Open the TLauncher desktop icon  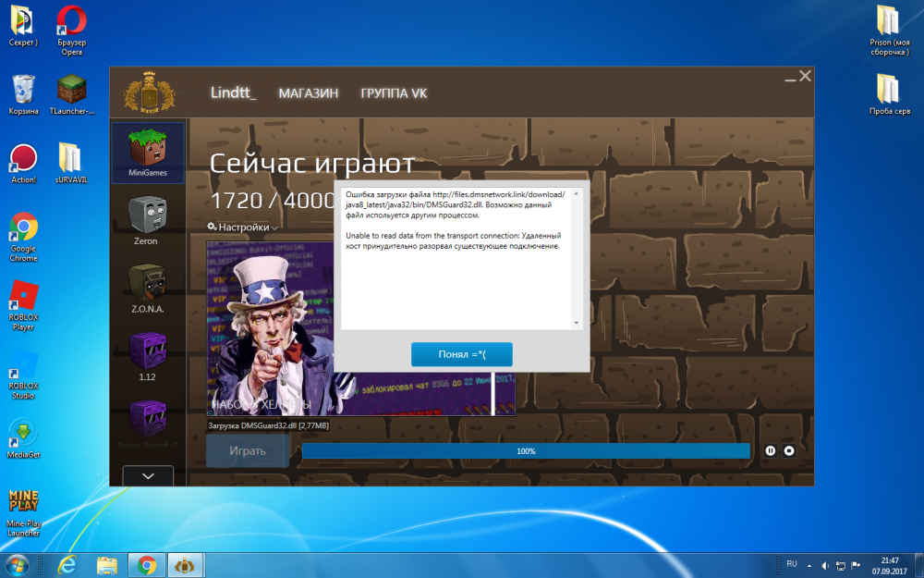71,91
